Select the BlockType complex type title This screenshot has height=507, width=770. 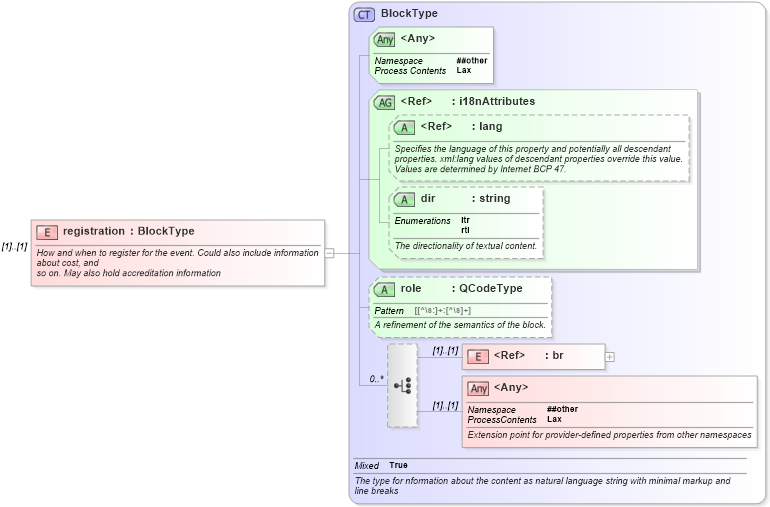[409, 13]
